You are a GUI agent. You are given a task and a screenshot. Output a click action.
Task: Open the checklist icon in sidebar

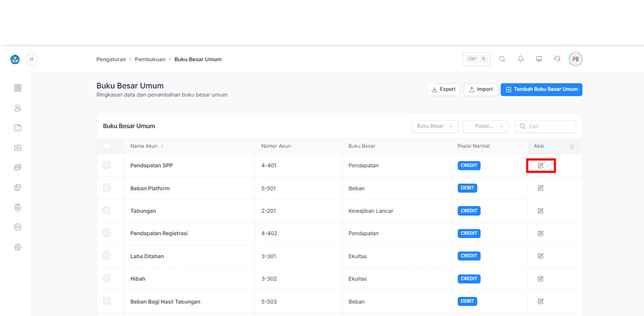click(17, 227)
